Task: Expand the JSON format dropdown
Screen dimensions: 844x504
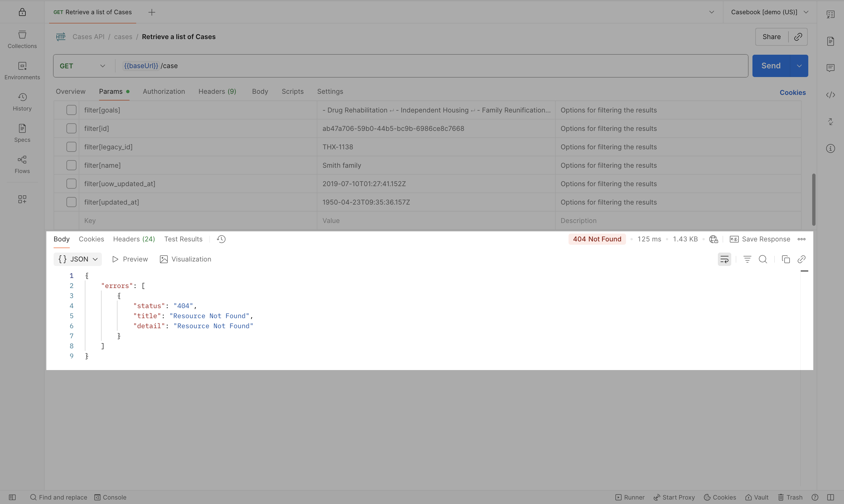Action: click(78, 259)
